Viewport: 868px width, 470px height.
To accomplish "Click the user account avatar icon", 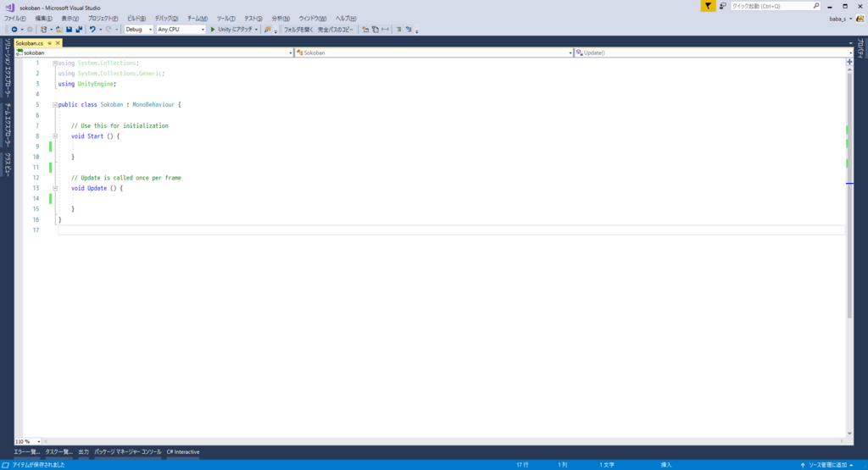I will click(860, 19).
